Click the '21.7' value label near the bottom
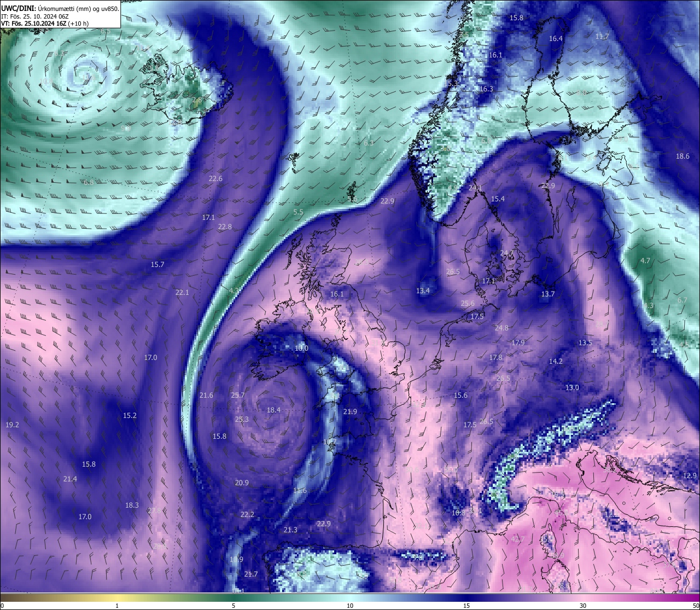Image resolution: width=700 pixels, height=610 pixels. 251,574
